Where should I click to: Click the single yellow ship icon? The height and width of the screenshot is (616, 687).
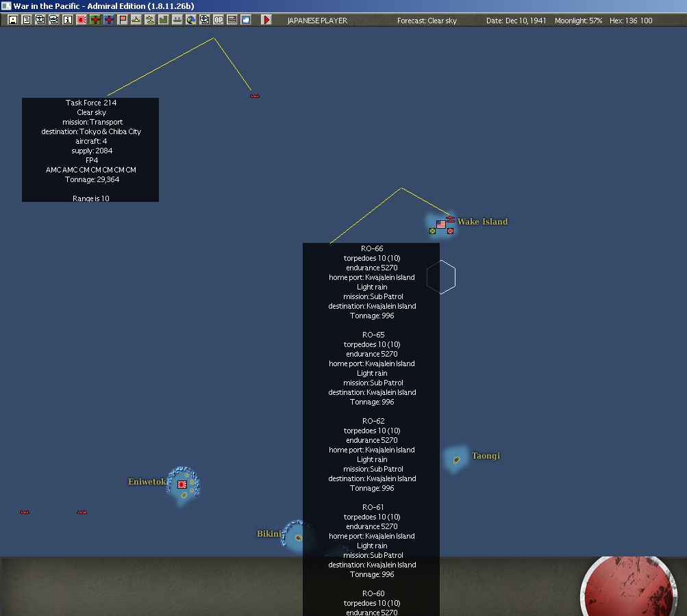point(136,20)
